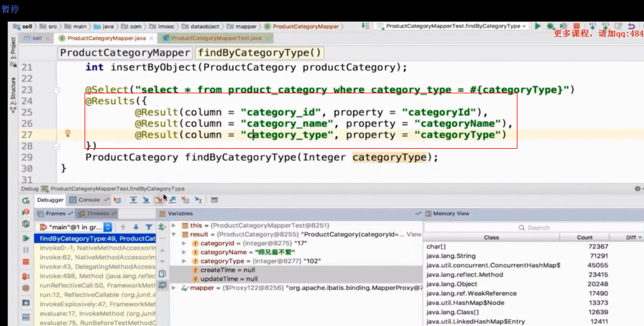Expand the categoryType field node
644x326 pixels.
(x=184, y=261)
